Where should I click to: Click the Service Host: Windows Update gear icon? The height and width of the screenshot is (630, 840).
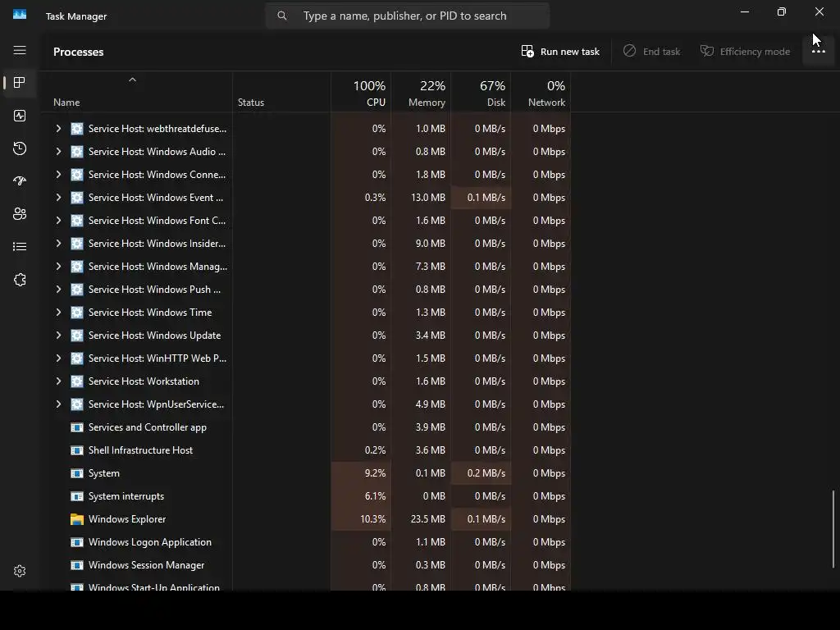[77, 336]
